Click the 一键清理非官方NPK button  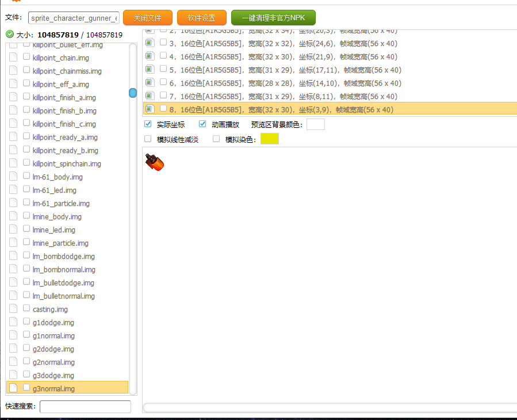tap(273, 18)
